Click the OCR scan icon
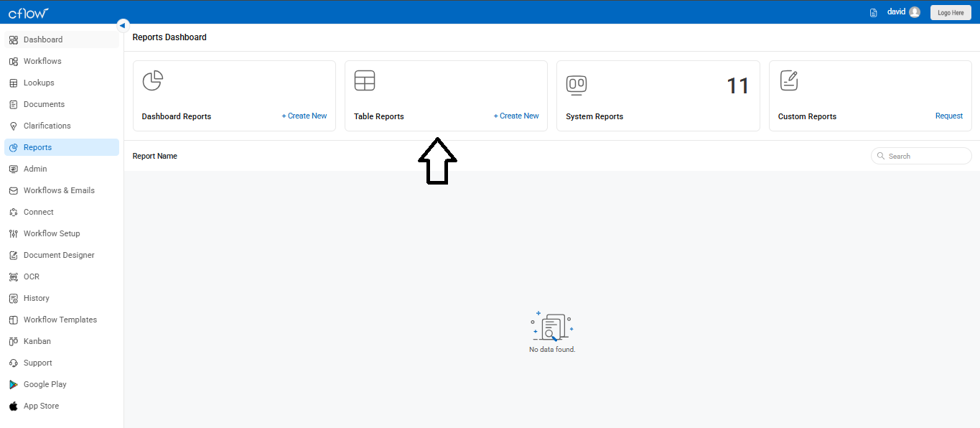The height and width of the screenshot is (428, 980). (14, 276)
